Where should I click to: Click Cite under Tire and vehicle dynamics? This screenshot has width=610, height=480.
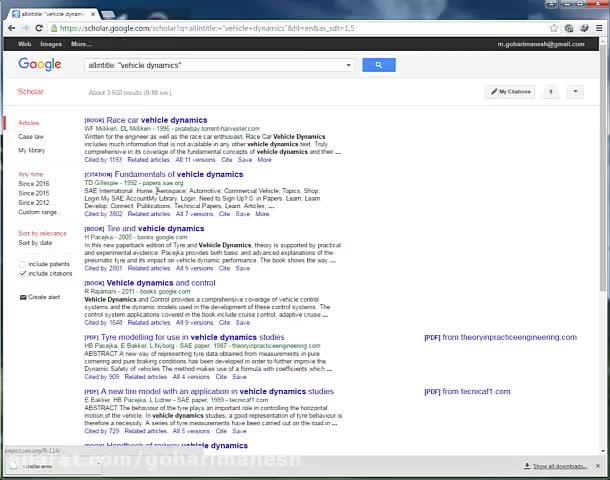click(x=224, y=268)
